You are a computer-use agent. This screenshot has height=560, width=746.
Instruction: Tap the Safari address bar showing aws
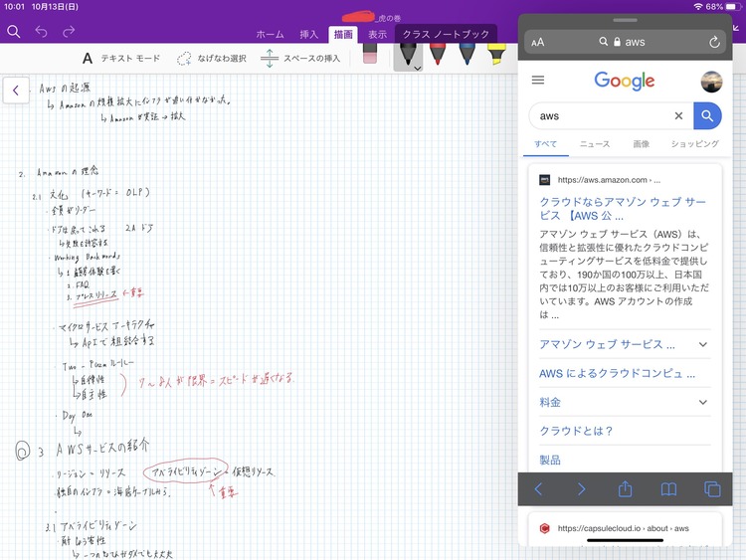(x=626, y=42)
